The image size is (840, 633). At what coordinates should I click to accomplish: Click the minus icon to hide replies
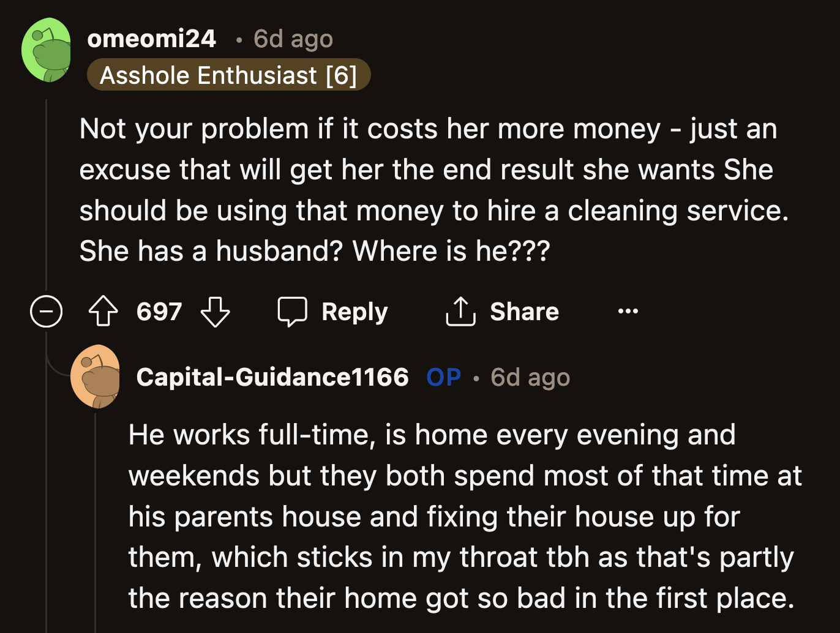[46, 311]
